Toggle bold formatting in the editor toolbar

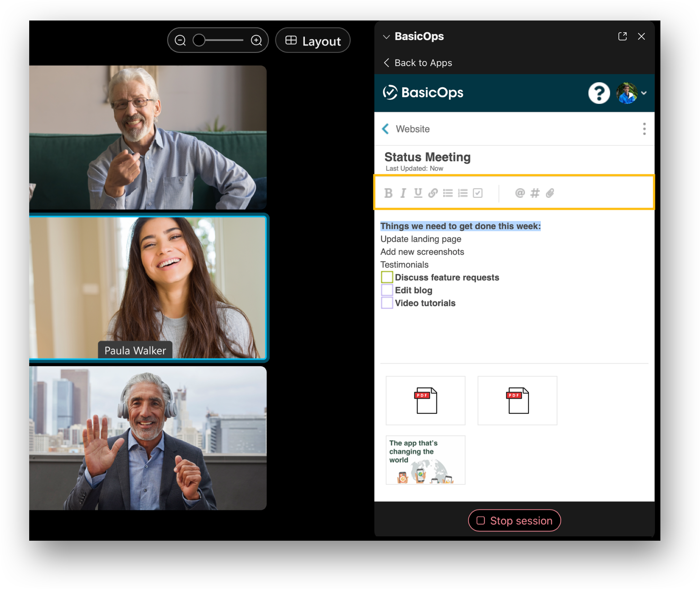pos(389,193)
